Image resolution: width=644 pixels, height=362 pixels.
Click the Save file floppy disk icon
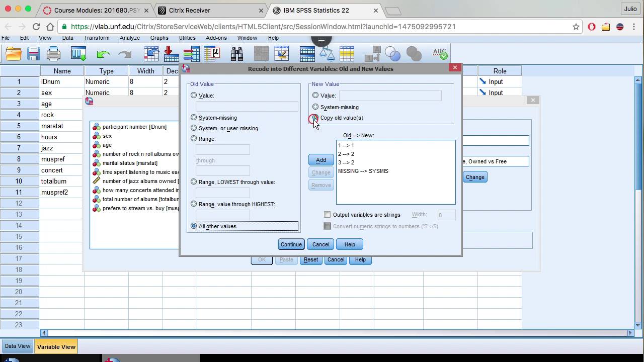34,54
